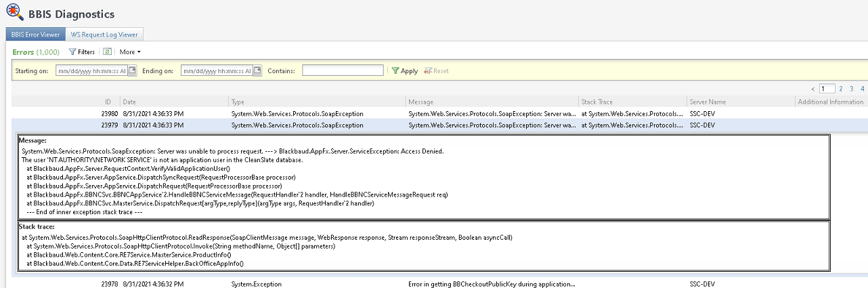The width and height of the screenshot is (868, 288).
Task: Click the 'NT AUTHORITY\NETWORK SERVICE' message line
Action: click(x=162, y=159)
